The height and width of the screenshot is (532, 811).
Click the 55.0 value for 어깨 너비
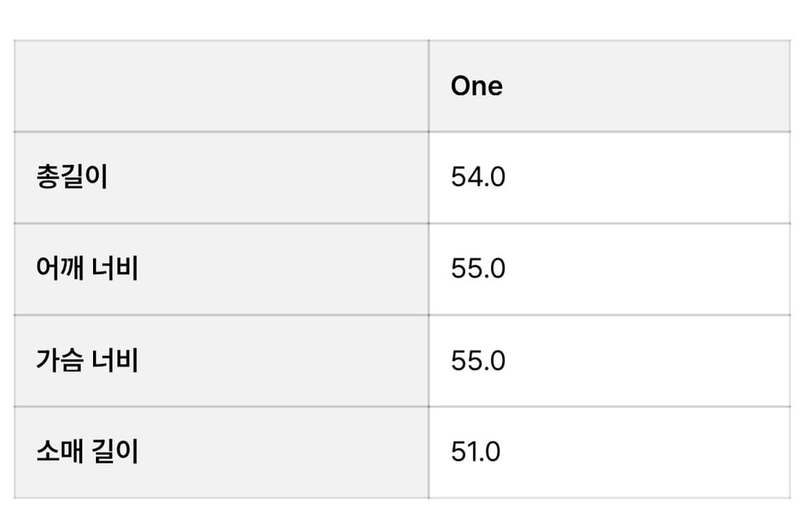point(478,268)
